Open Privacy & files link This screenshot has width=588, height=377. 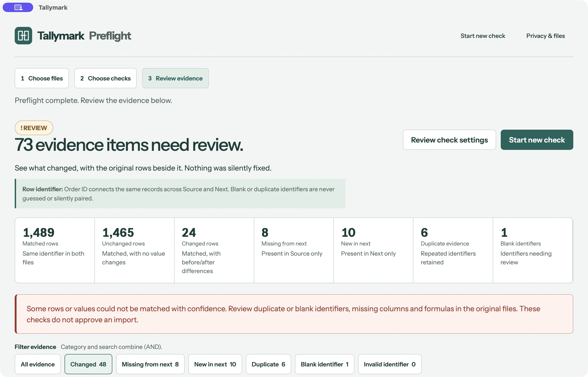546,36
